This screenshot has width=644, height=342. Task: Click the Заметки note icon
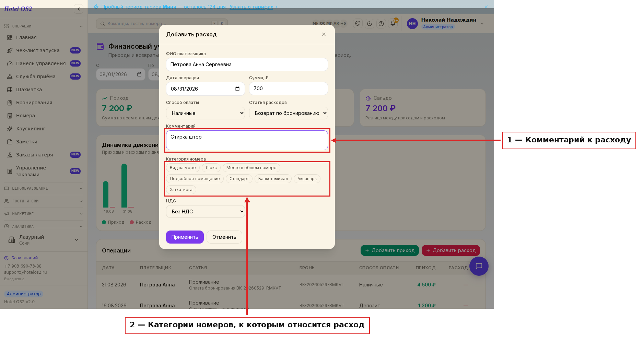click(x=10, y=142)
